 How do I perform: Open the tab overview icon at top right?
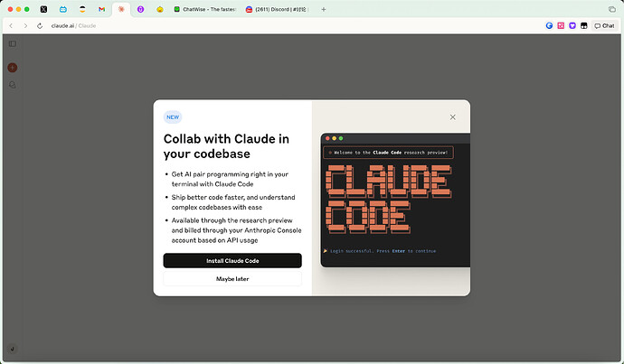612,9
